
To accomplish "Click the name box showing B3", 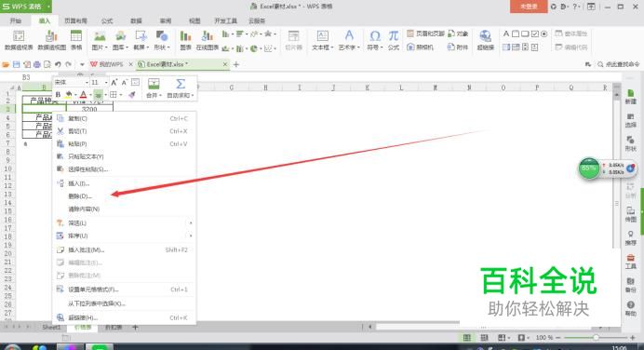I will pyautogui.click(x=26, y=77).
